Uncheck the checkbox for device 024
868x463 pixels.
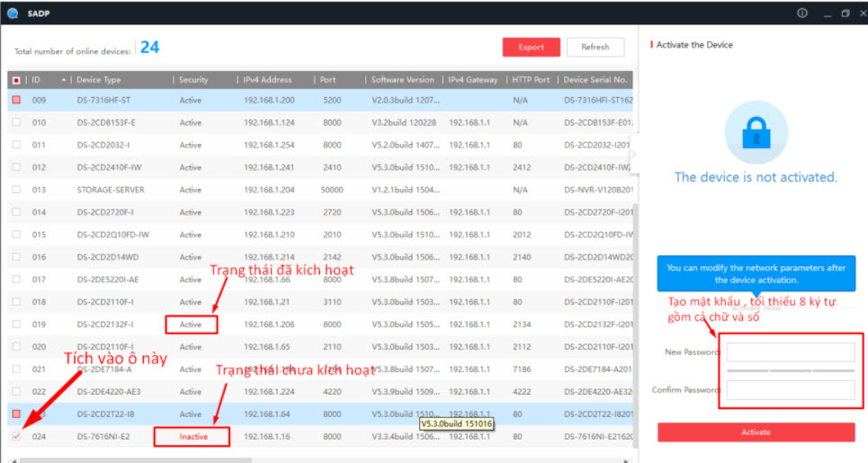pyautogui.click(x=16, y=436)
